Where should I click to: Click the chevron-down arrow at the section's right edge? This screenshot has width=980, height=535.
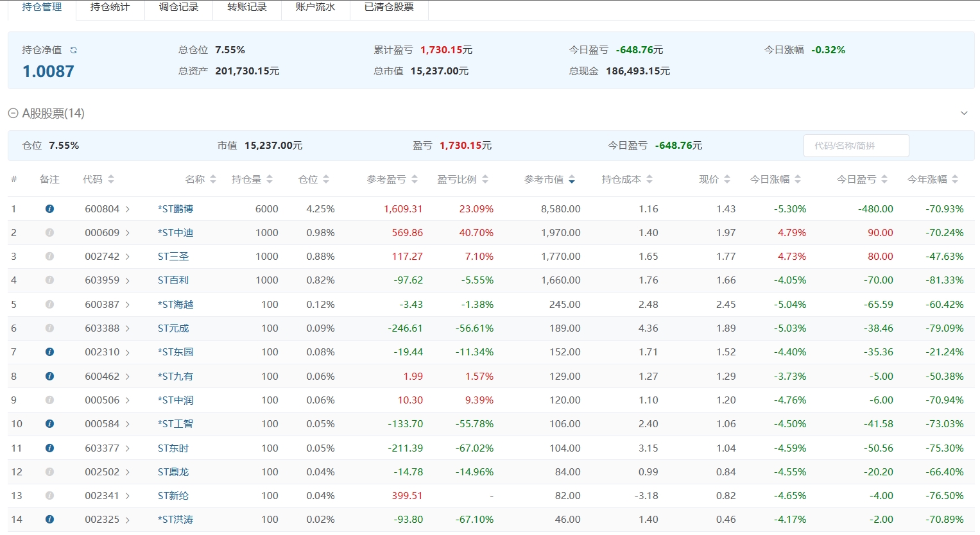[x=963, y=114]
